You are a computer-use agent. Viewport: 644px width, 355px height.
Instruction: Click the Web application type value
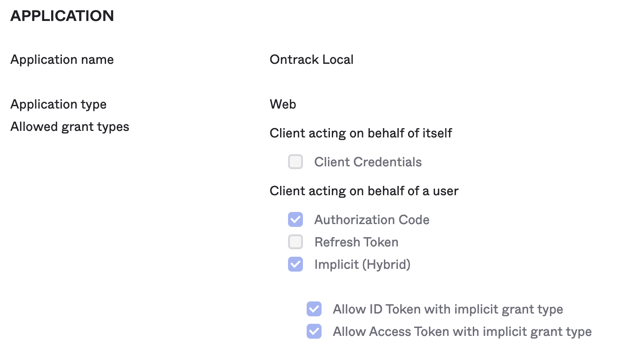pyautogui.click(x=283, y=104)
